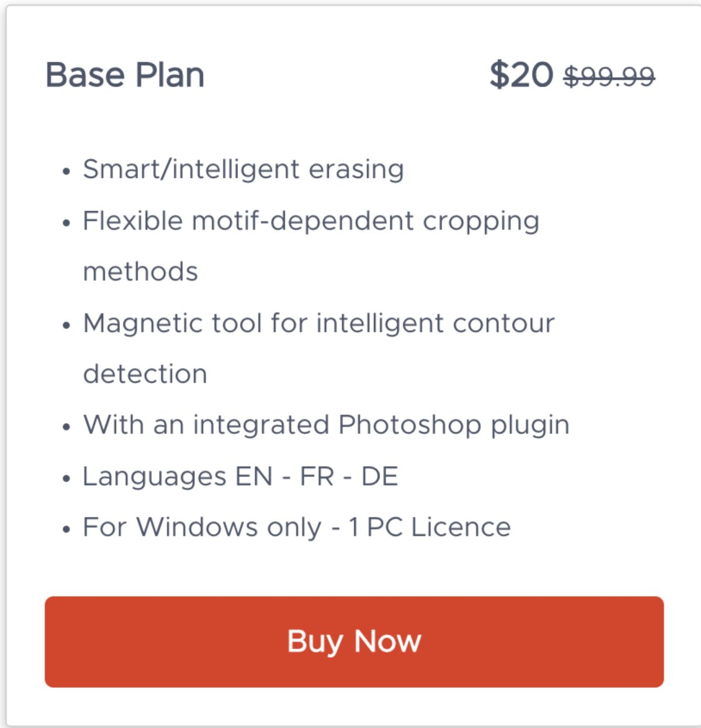Click the crossed-out $99.99 price
701x728 pixels.
click(x=609, y=76)
